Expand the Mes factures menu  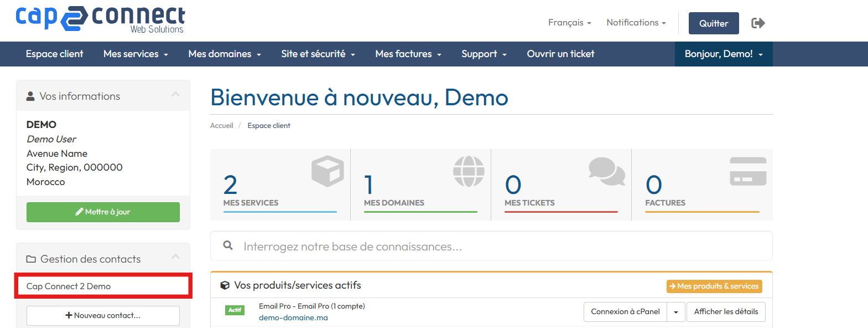[408, 54]
